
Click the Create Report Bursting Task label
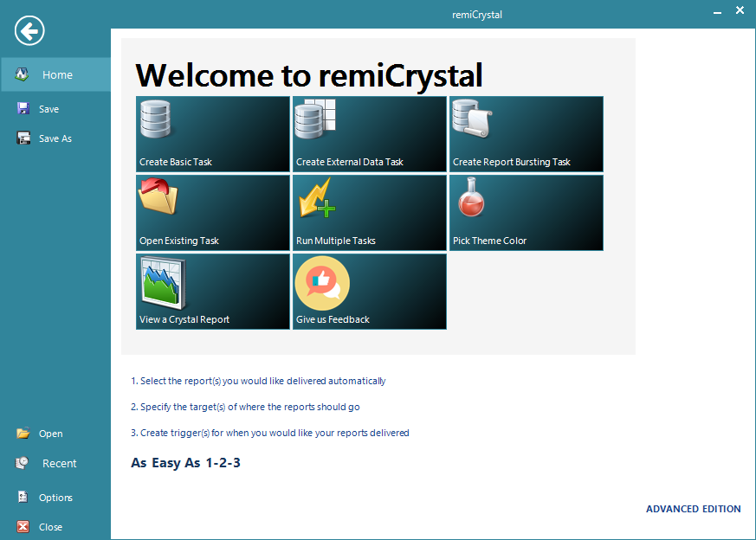tap(512, 162)
